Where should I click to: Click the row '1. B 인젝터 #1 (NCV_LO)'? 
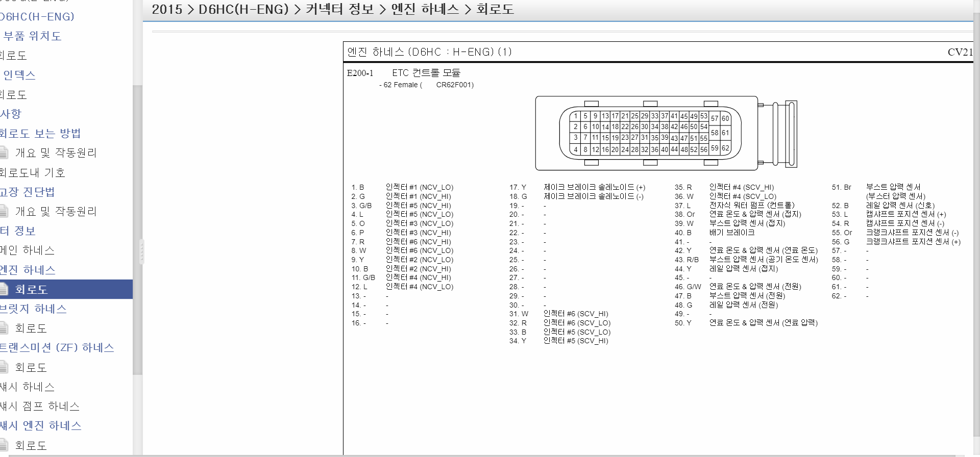click(x=402, y=188)
